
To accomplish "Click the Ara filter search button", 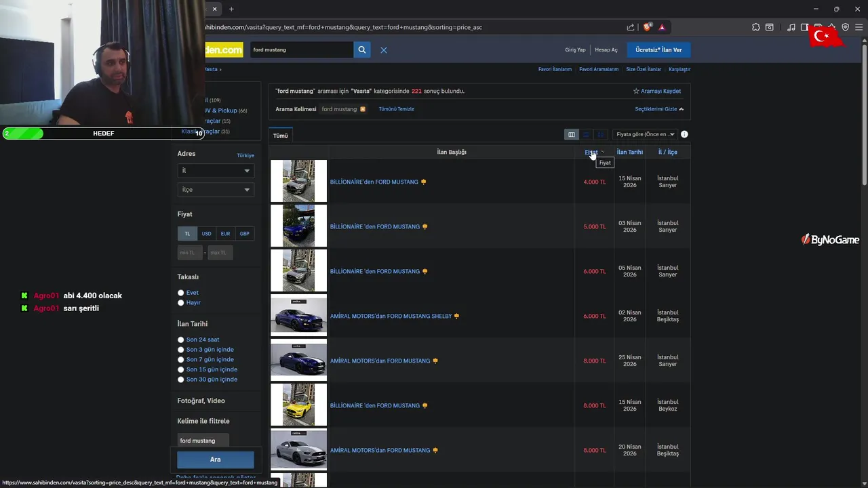I will [x=216, y=460].
